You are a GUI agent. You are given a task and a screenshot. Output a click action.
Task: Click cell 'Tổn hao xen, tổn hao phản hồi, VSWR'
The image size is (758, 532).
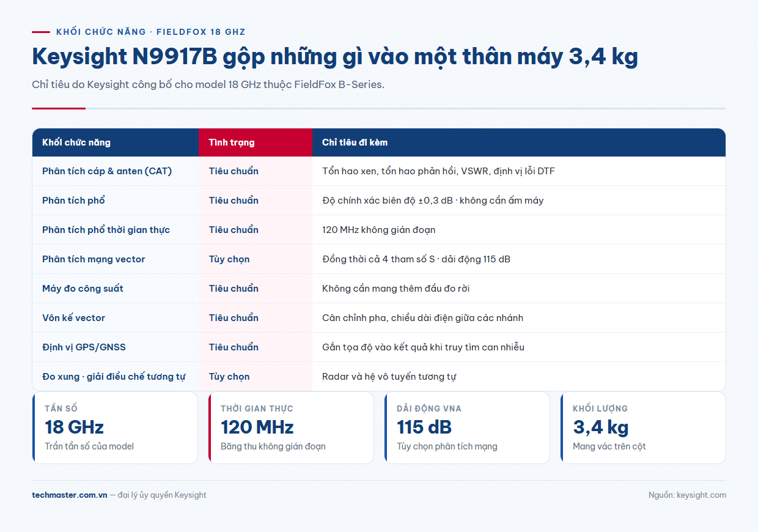click(405, 171)
